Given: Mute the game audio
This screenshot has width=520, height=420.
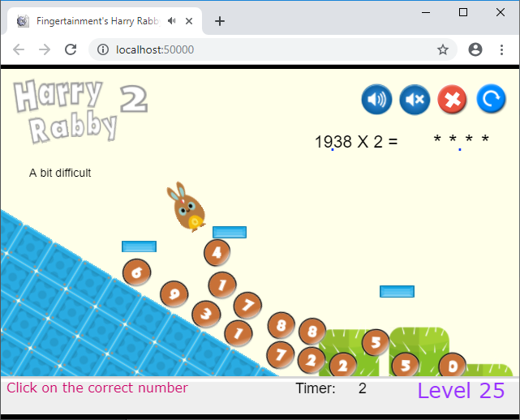Looking at the screenshot, I should pos(415,100).
